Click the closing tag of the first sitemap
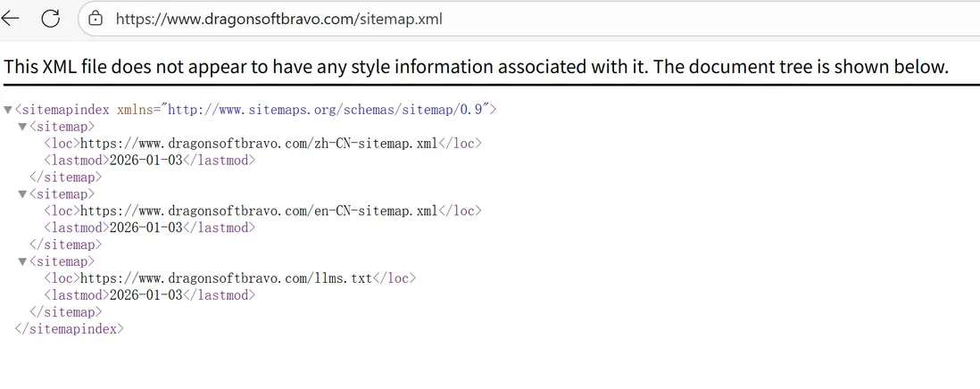980x389 pixels. 65,177
